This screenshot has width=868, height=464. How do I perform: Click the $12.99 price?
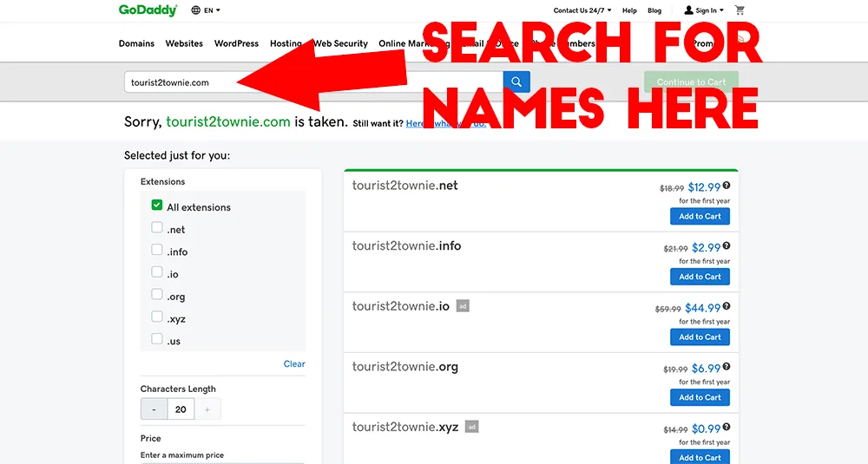(704, 187)
